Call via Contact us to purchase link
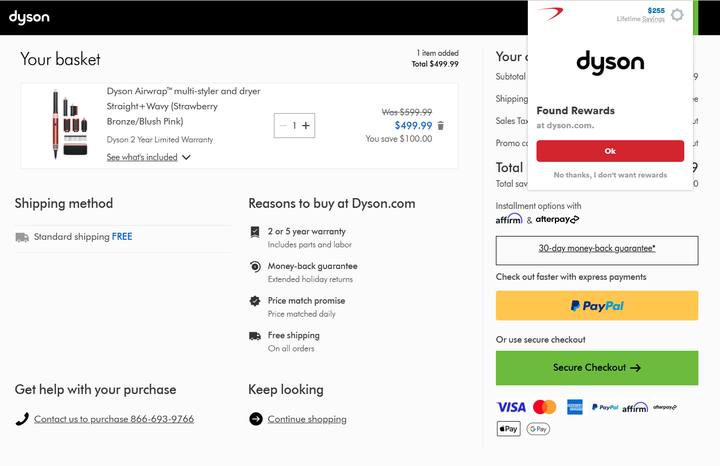Viewport: 720px width, 466px height. pos(114,419)
